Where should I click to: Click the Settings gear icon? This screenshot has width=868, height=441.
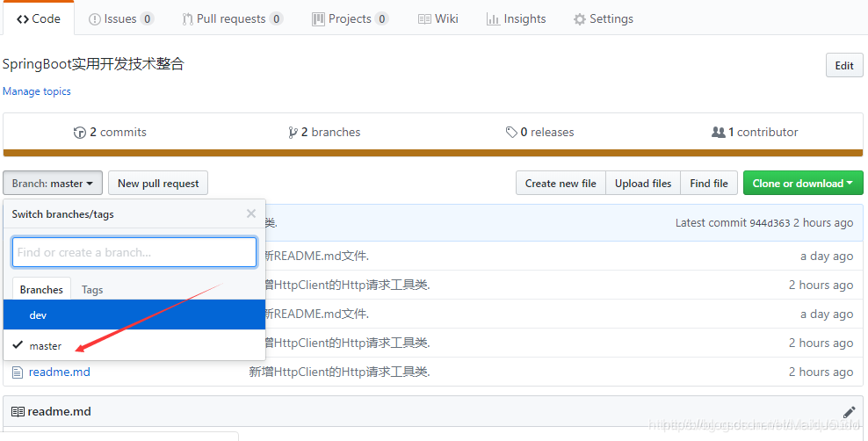tap(580, 19)
